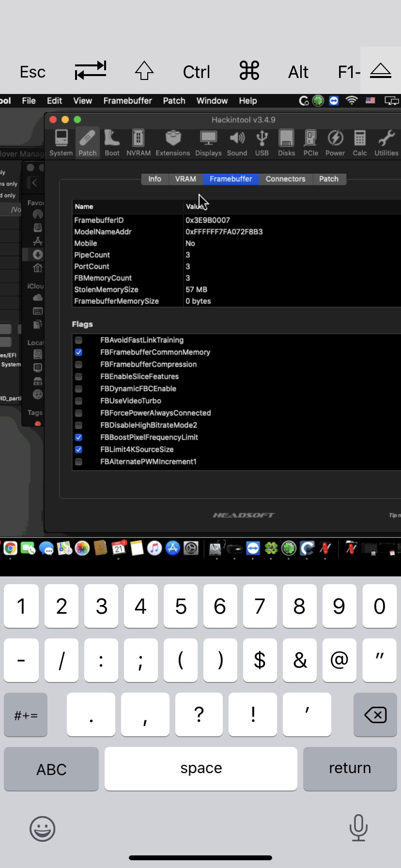The image size is (401, 868).
Task: Tap the Alt key button
Action: point(298,72)
